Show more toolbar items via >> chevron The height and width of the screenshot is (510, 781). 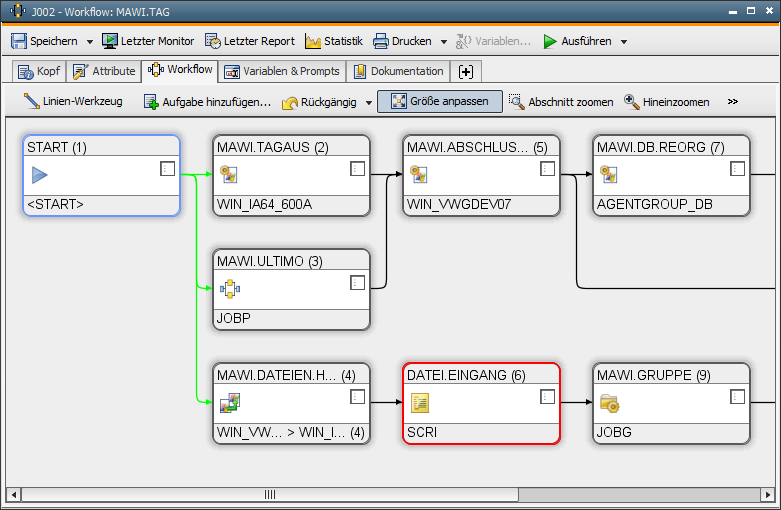point(732,102)
